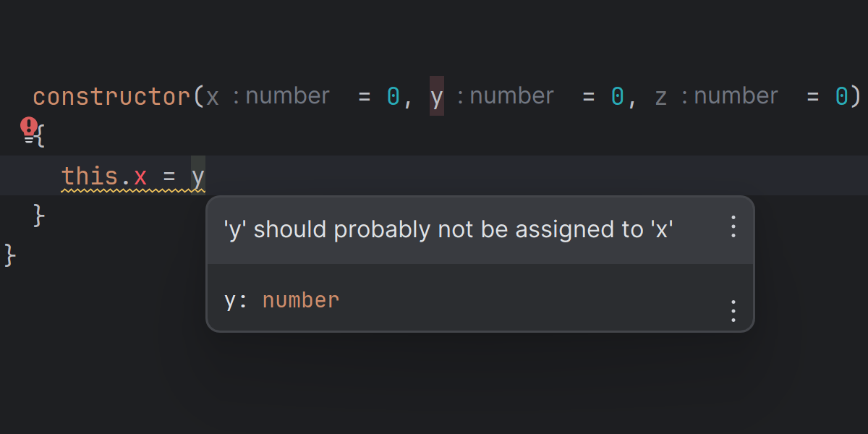The image size is (868, 434).
Task: Open more options beside the inspection warning message
Action: [x=733, y=227]
